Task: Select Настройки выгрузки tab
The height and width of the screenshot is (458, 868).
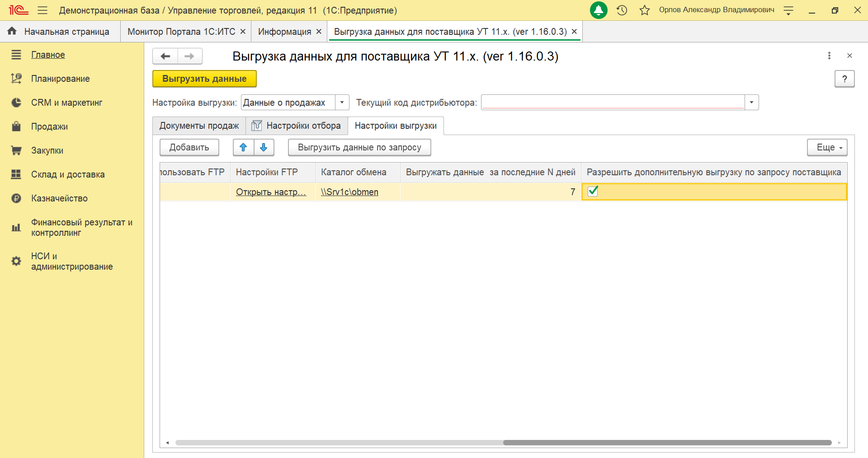Action: coord(396,126)
